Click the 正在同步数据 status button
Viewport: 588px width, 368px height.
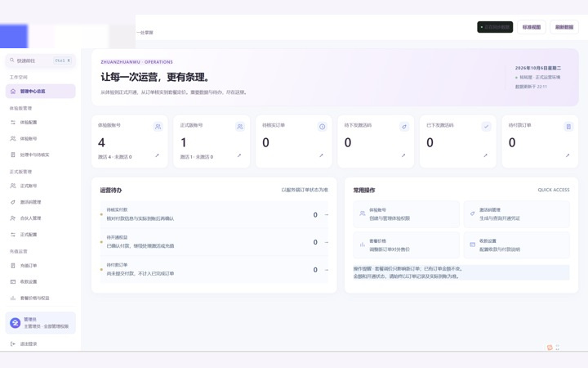click(495, 27)
